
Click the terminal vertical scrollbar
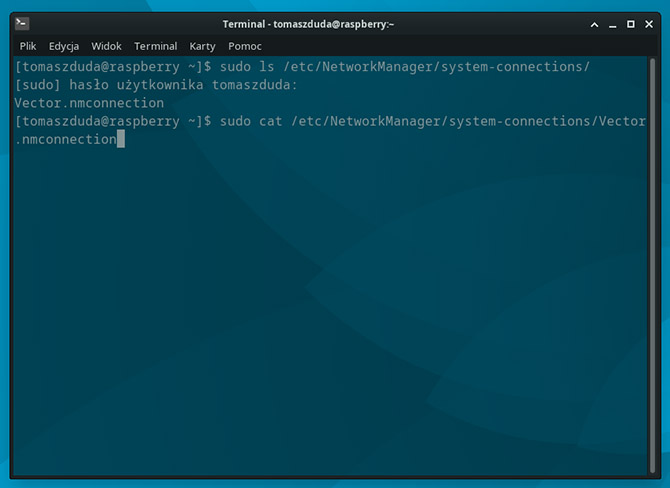tap(652, 265)
